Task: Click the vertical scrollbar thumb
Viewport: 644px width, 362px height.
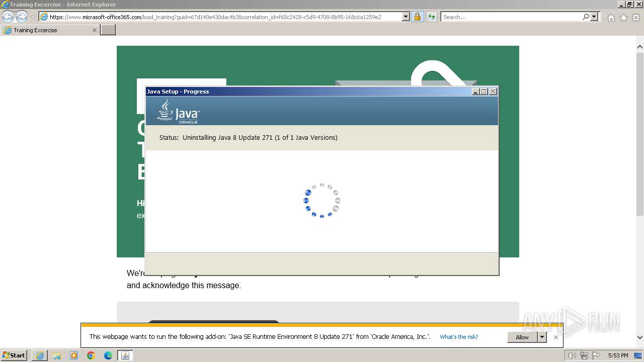Action: [640, 133]
